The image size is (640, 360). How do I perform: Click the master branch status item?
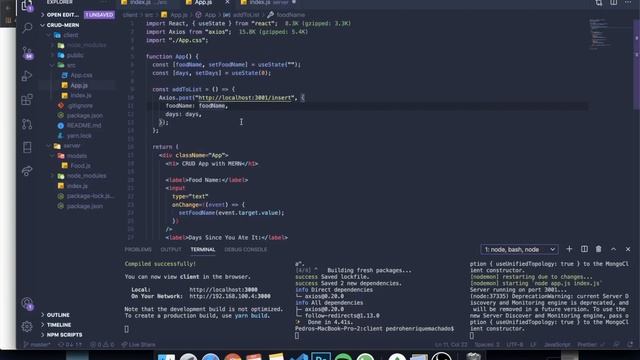(37, 344)
